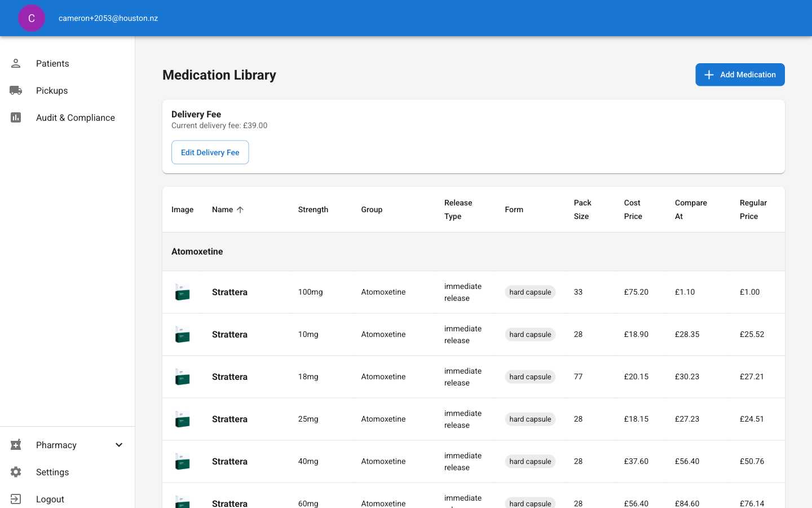The width and height of the screenshot is (812, 508).
Task: Click the Pharmacy store icon
Action: point(16,445)
